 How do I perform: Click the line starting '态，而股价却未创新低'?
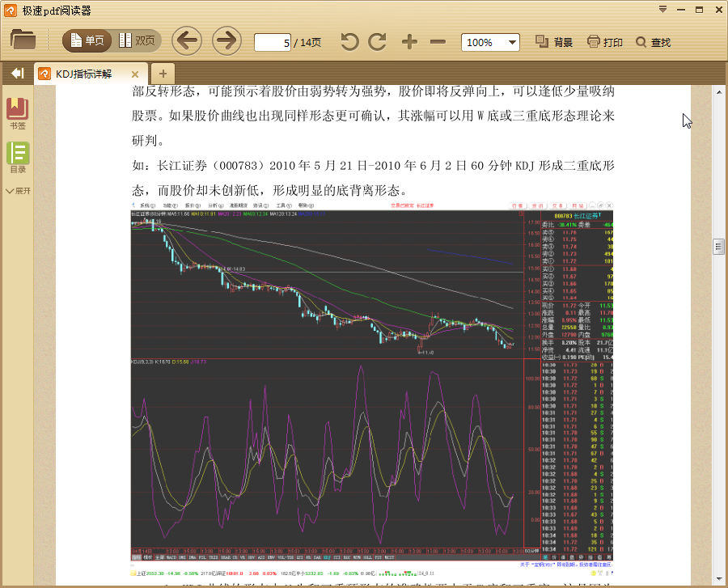pyautogui.click(x=271, y=191)
